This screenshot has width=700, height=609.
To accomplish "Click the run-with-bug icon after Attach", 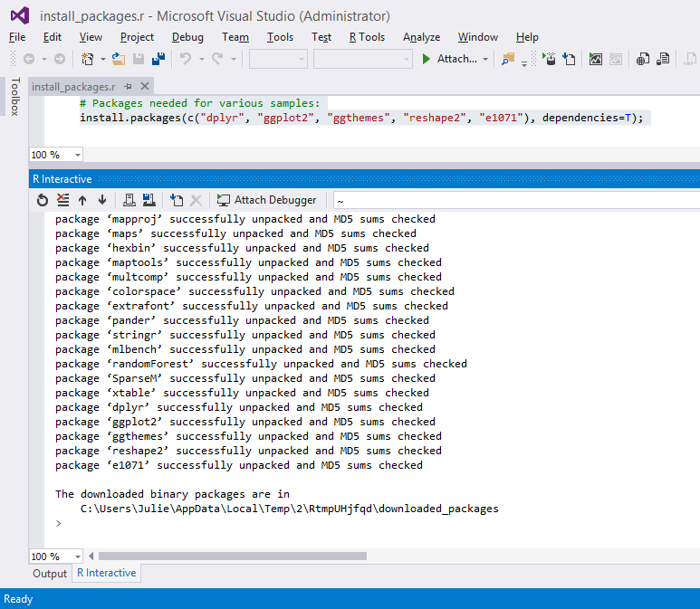I will (549, 59).
